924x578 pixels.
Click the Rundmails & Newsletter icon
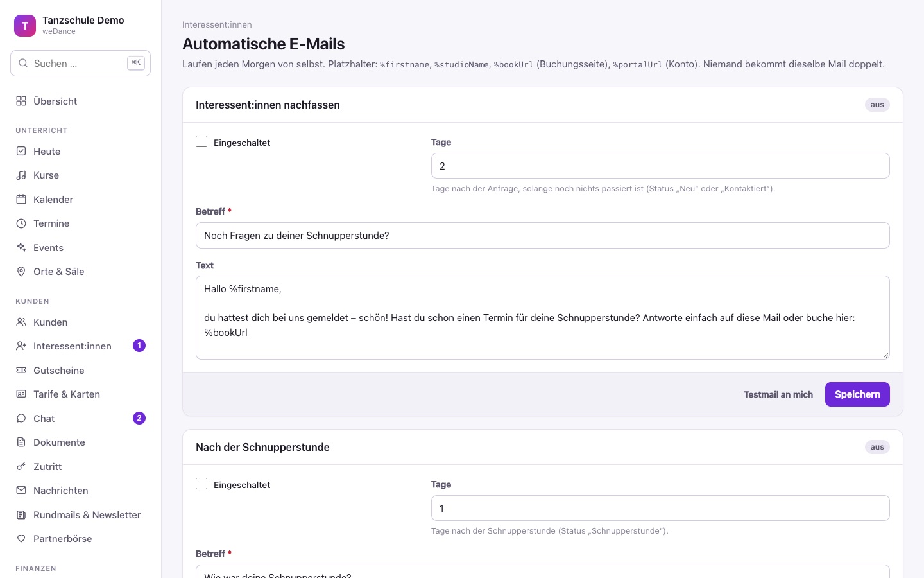[x=21, y=514]
